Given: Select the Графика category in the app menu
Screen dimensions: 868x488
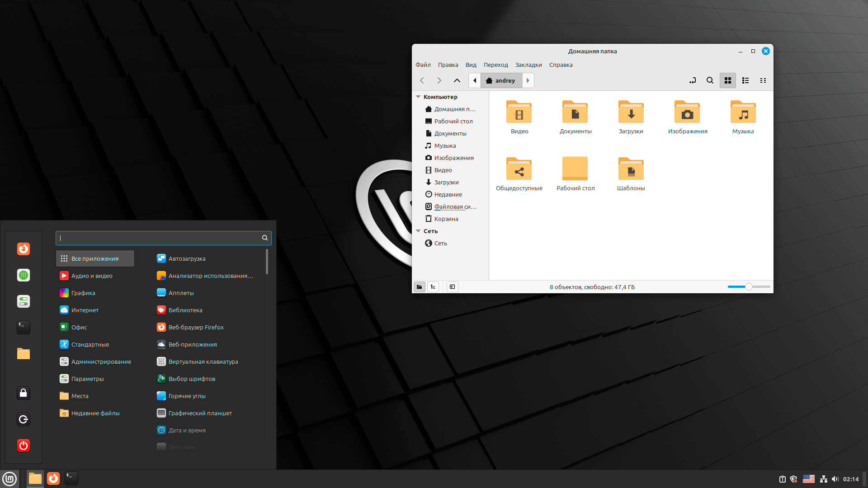Looking at the screenshot, I should (83, 293).
